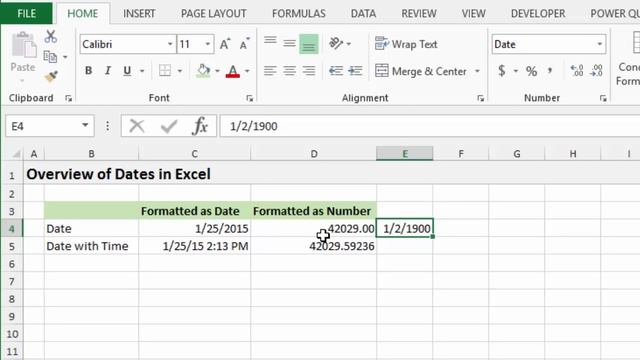The image size is (640, 360).
Task: Open the Date number format dropdown
Action: coord(600,44)
